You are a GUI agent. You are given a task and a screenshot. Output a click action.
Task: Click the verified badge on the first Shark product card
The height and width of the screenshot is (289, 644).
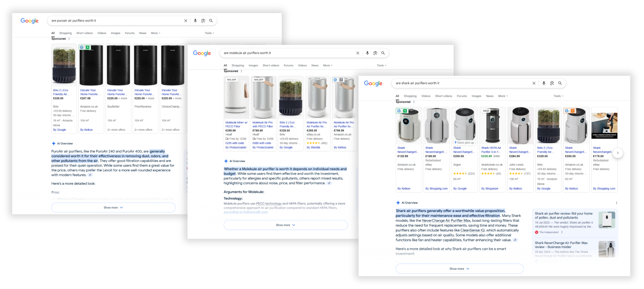pos(399,111)
